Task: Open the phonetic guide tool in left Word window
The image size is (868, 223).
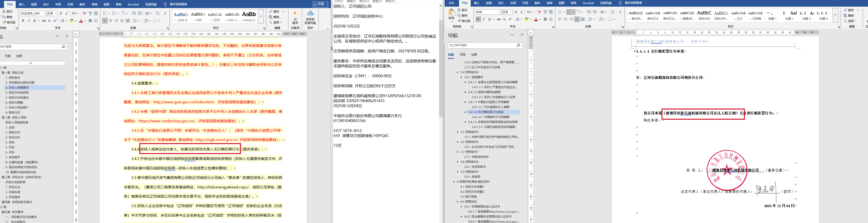Action: pos(90,14)
